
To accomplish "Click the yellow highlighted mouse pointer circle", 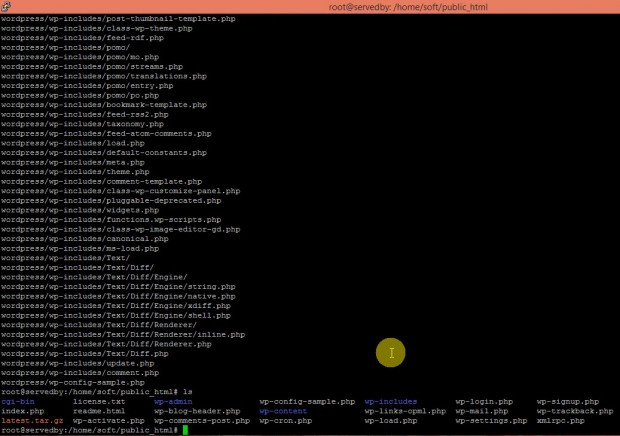I will point(392,352).
